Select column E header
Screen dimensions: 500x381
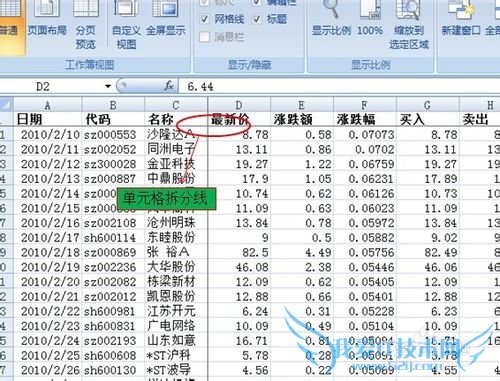pos(302,105)
